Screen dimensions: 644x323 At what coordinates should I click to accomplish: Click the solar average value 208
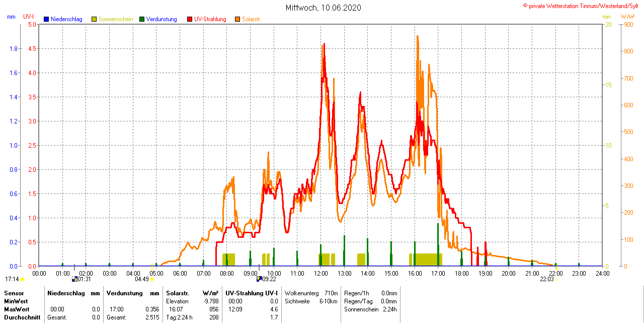click(213, 317)
